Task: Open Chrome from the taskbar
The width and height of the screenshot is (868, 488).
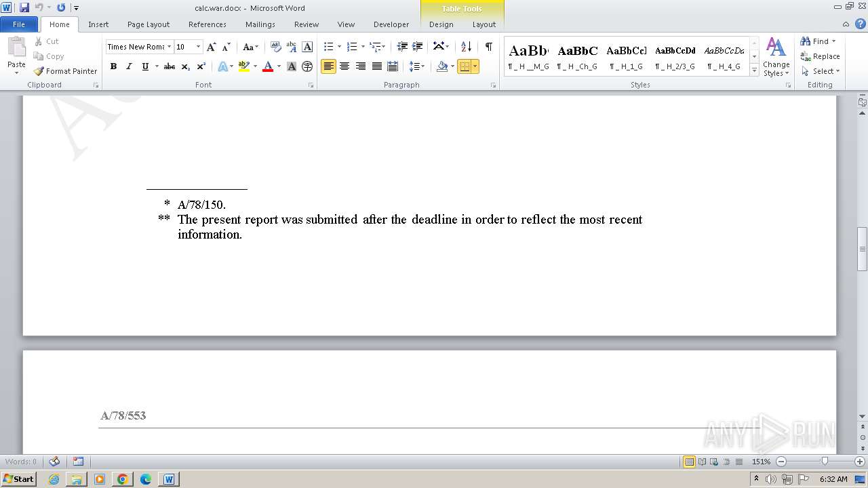Action: (x=122, y=479)
